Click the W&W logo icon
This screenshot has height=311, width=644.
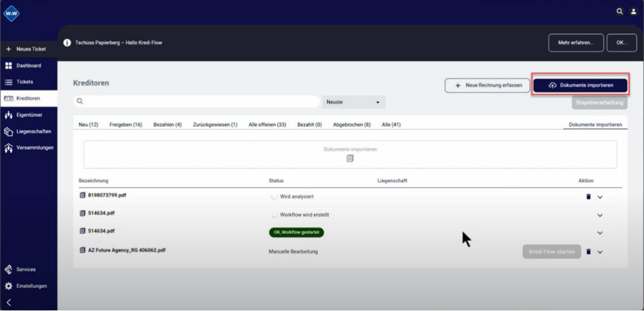(x=11, y=13)
